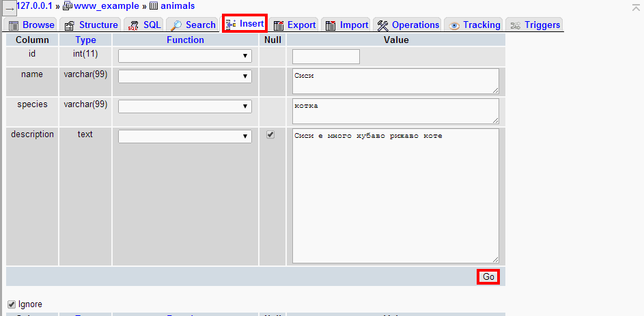Grab description textarea resize handle
Image resolution: width=644 pixels, height=316 pixels.
(x=495, y=260)
